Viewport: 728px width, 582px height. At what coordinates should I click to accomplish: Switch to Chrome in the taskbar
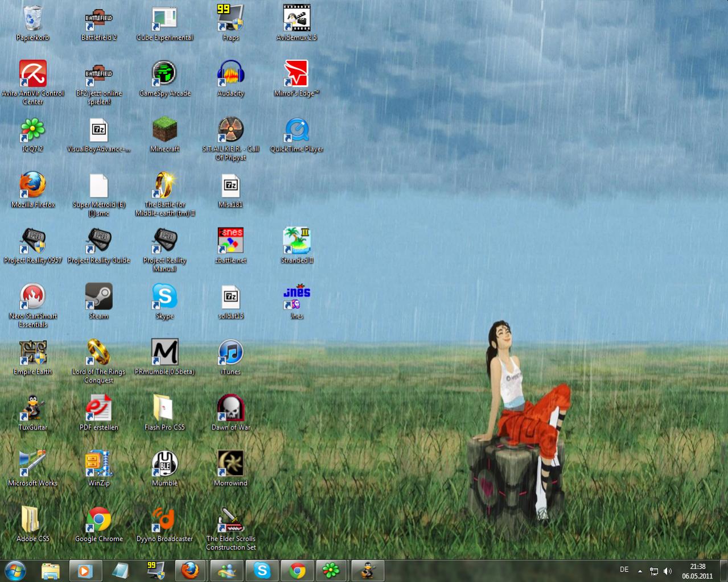coord(297,571)
